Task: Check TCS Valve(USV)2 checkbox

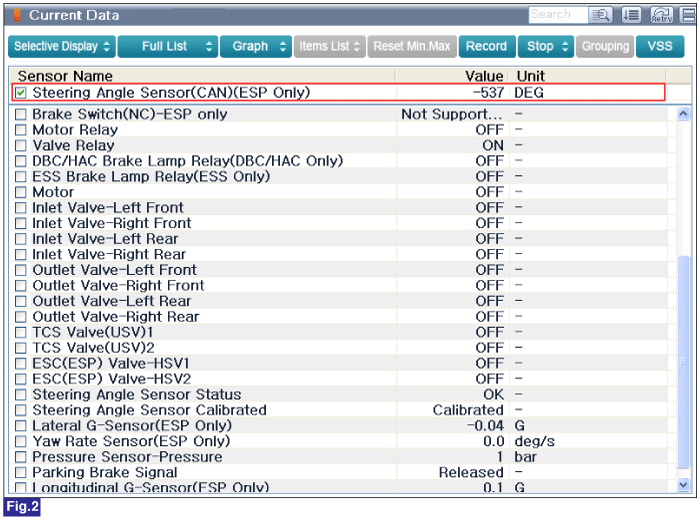Action: click(21, 348)
